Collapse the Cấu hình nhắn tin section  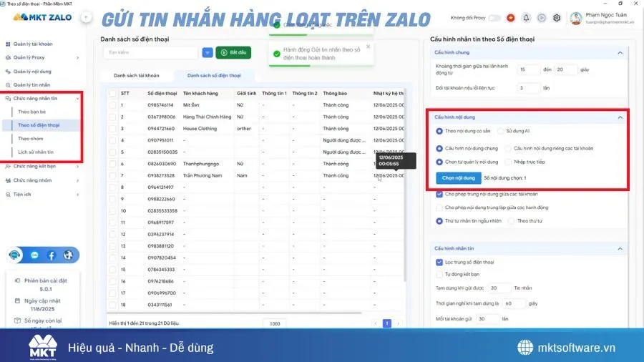[x=620, y=249]
